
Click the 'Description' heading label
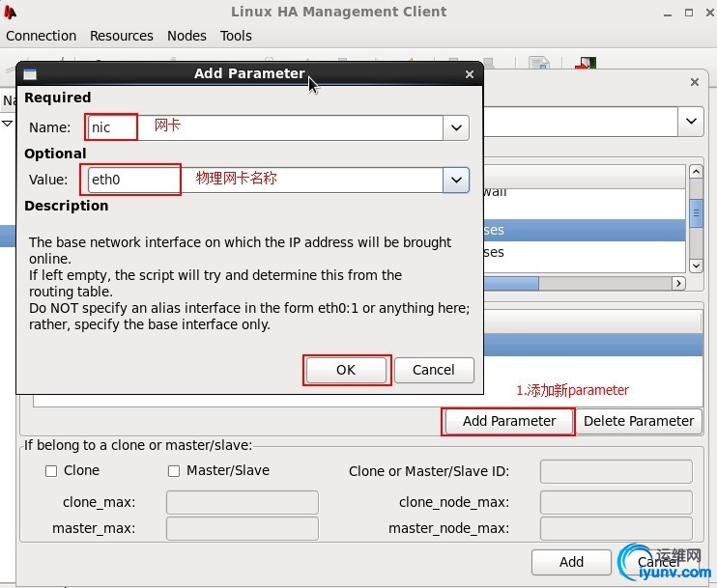(67, 206)
